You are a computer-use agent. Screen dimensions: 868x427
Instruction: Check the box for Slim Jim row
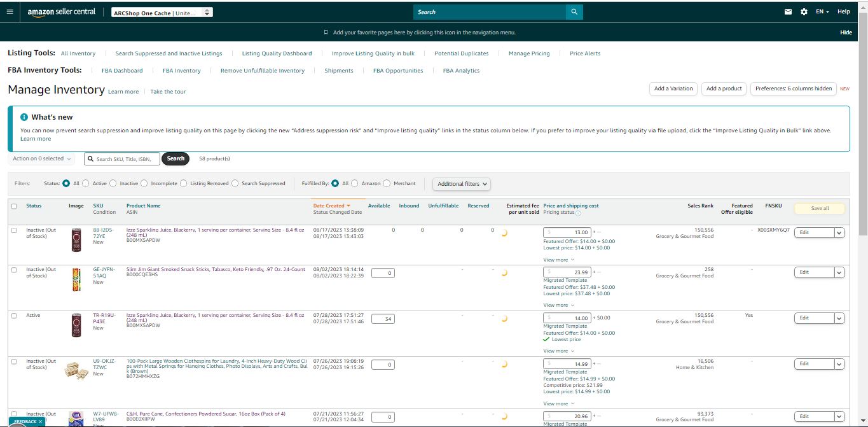(15, 270)
